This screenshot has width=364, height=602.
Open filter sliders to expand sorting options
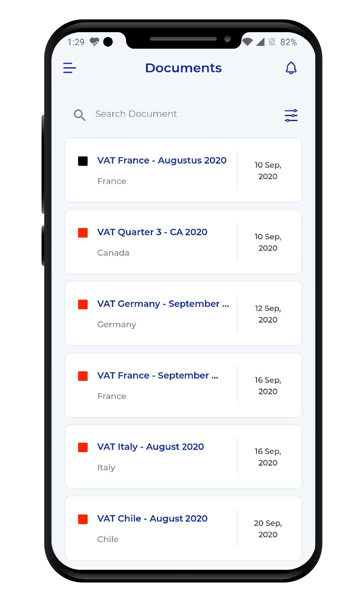click(291, 115)
